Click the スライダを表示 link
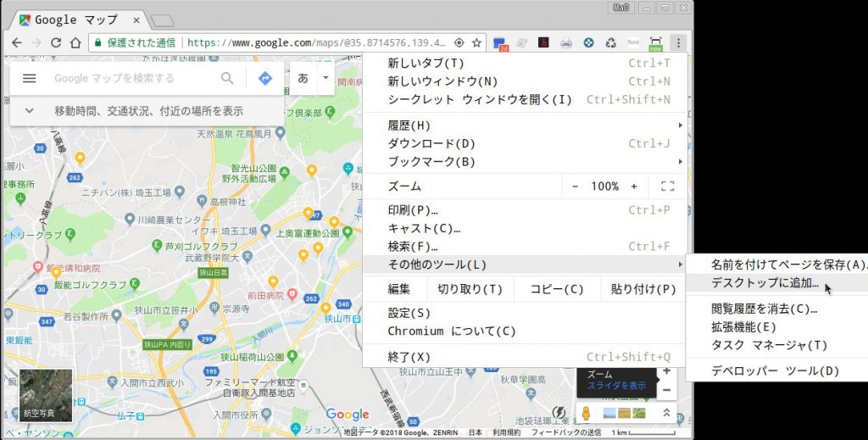 (x=616, y=386)
